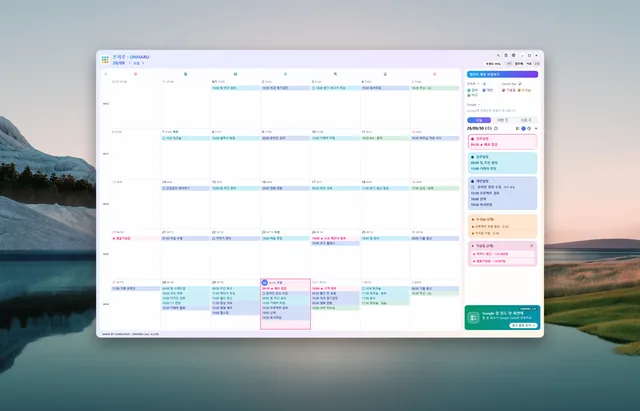The height and width of the screenshot is (411, 640).
Task: Collapse the anniversary card with its arrow
Action: pyautogui.click(x=531, y=246)
